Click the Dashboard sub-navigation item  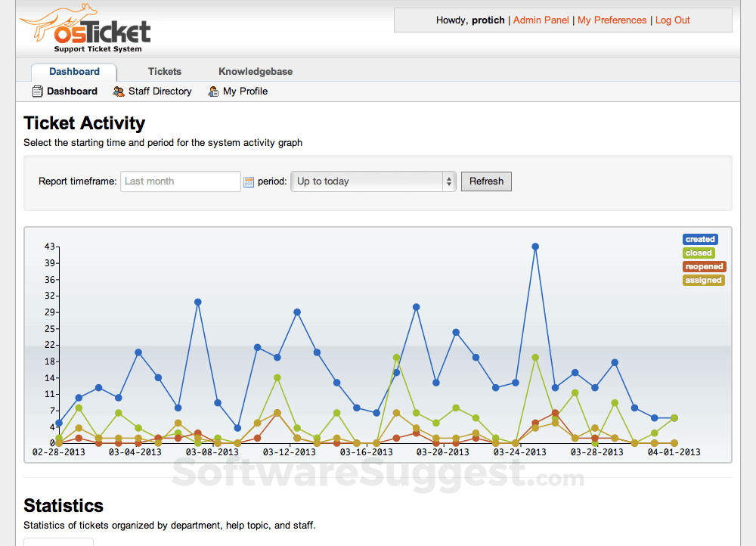click(x=72, y=91)
